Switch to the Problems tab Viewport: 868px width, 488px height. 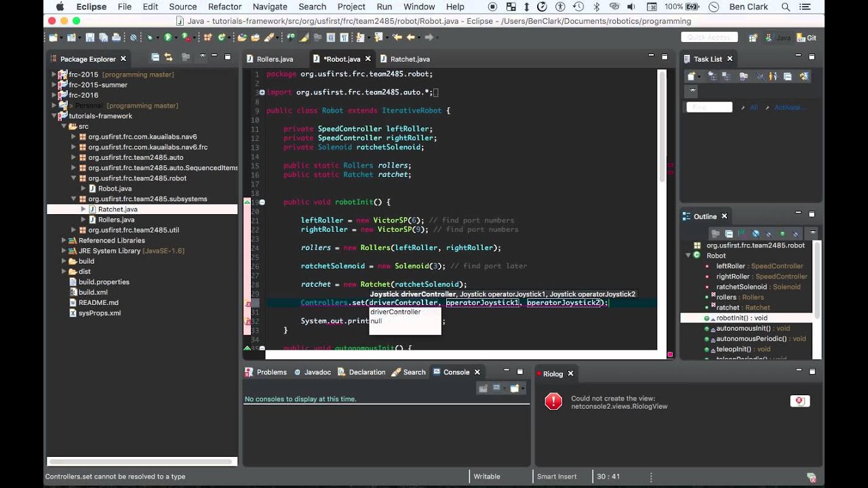tap(266, 372)
